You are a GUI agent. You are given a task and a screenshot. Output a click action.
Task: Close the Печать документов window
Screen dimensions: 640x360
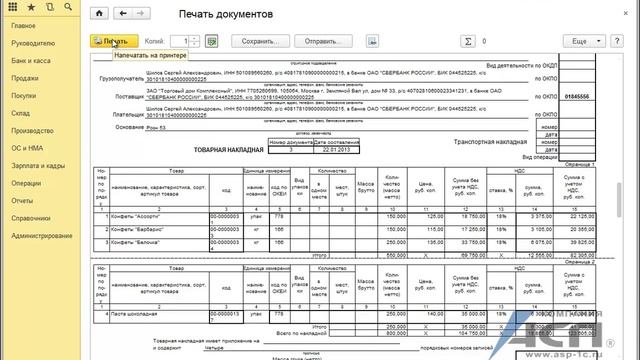tap(626, 13)
